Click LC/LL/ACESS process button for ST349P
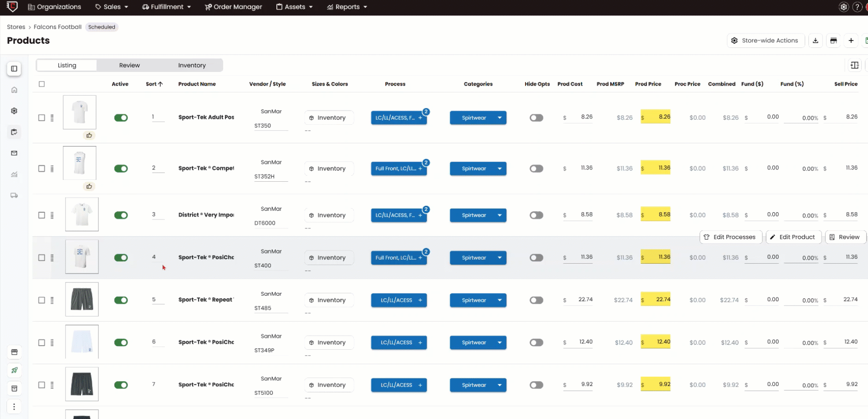The image size is (868, 419). (x=398, y=342)
